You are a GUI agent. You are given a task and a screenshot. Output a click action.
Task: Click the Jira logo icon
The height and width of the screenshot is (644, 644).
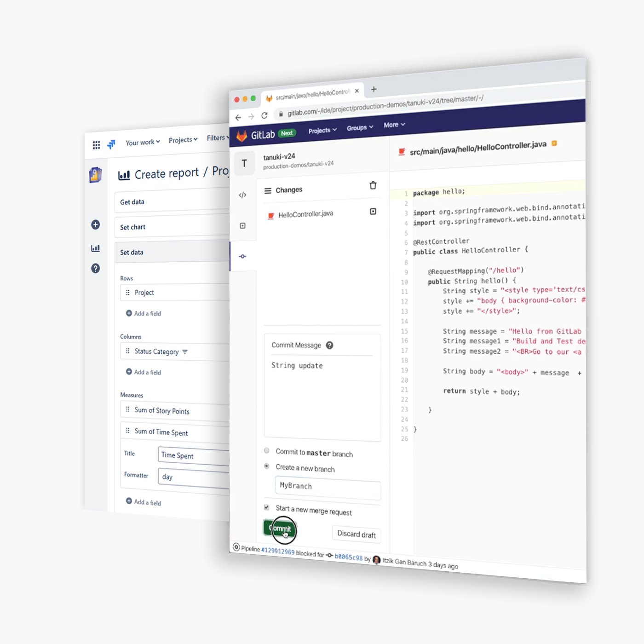click(111, 144)
